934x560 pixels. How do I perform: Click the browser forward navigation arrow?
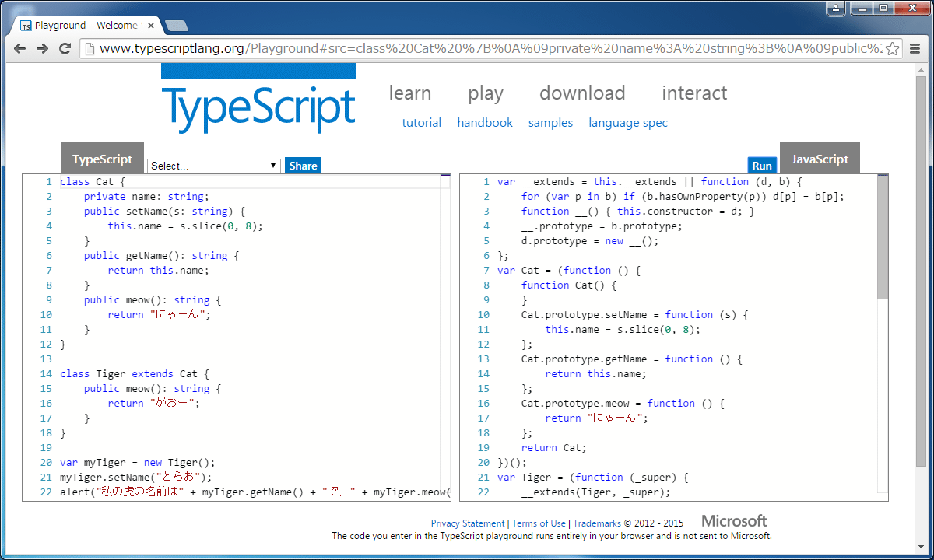[41, 48]
